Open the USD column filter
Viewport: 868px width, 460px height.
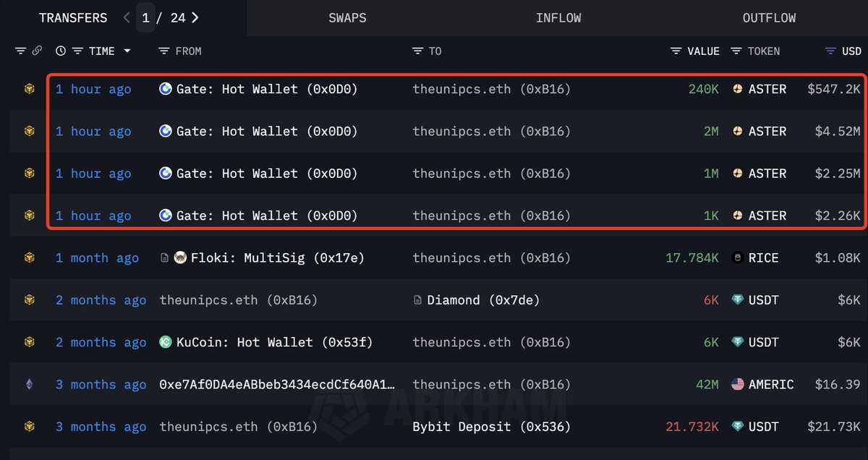pos(830,51)
